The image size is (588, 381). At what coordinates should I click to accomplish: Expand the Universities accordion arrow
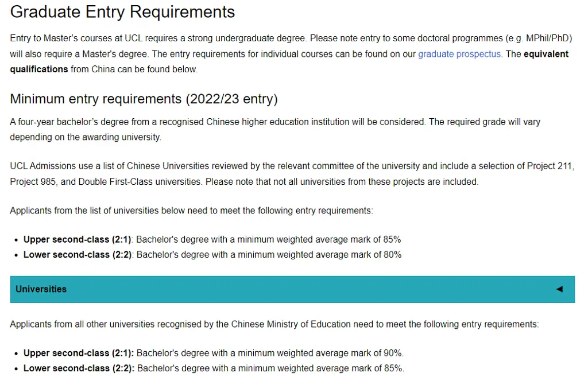pos(559,289)
